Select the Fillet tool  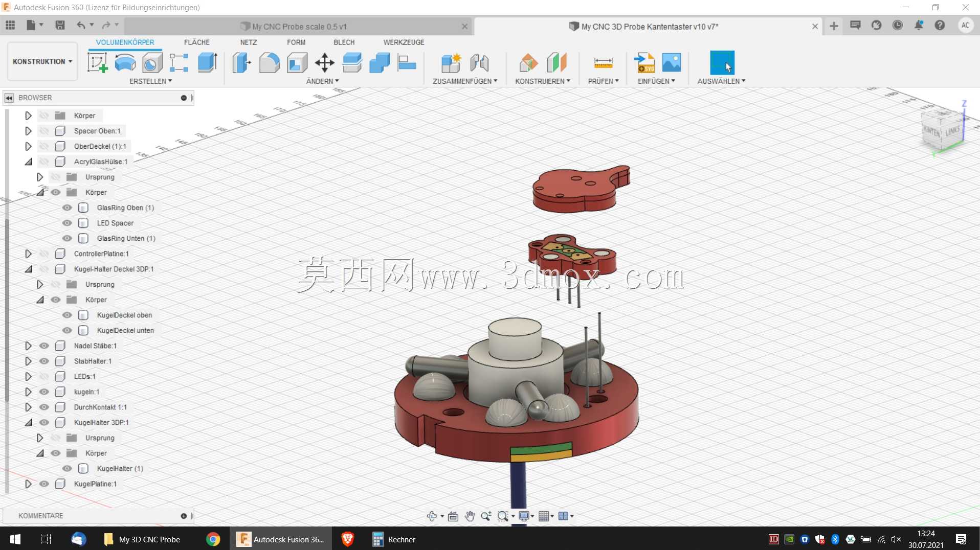(270, 62)
